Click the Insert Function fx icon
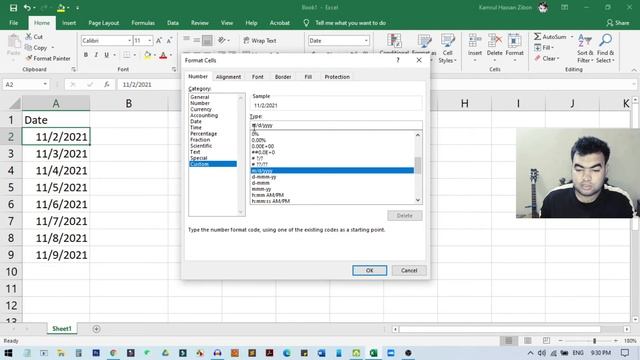The height and width of the screenshot is (360, 640). click(x=107, y=84)
